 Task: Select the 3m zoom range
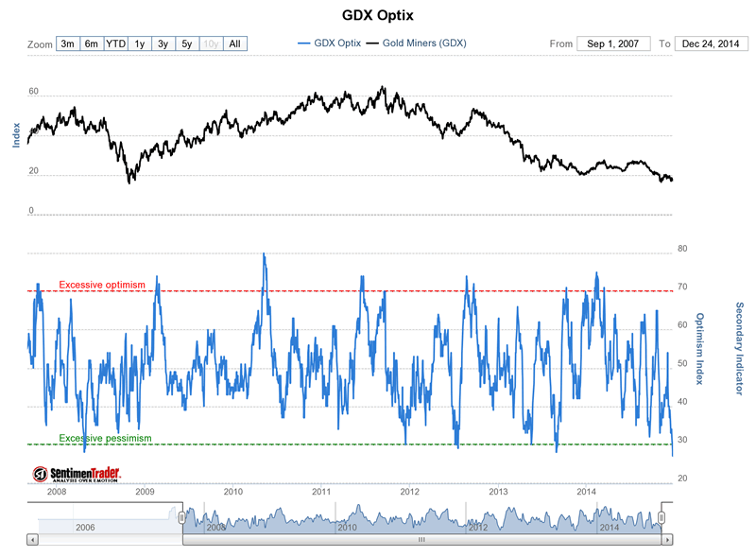click(x=68, y=44)
